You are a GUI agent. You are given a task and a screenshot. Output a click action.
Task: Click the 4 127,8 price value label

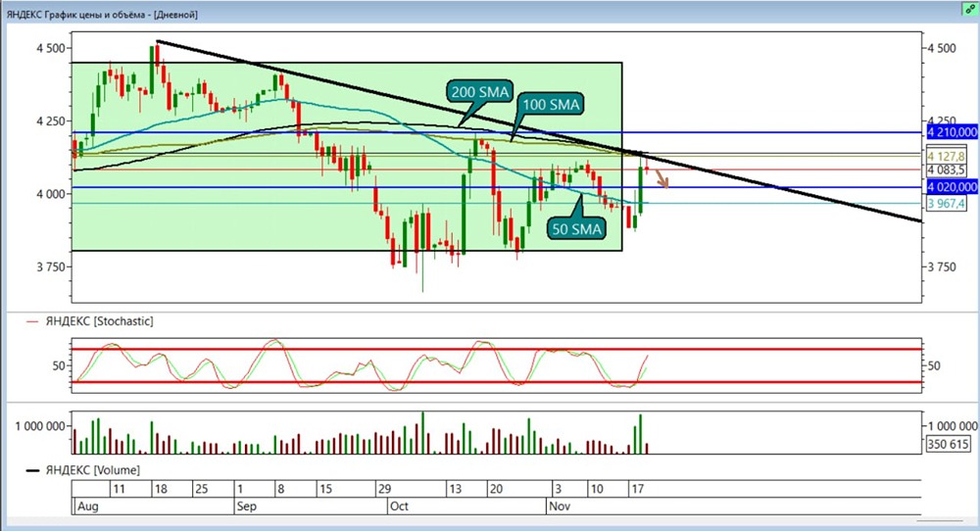946,156
